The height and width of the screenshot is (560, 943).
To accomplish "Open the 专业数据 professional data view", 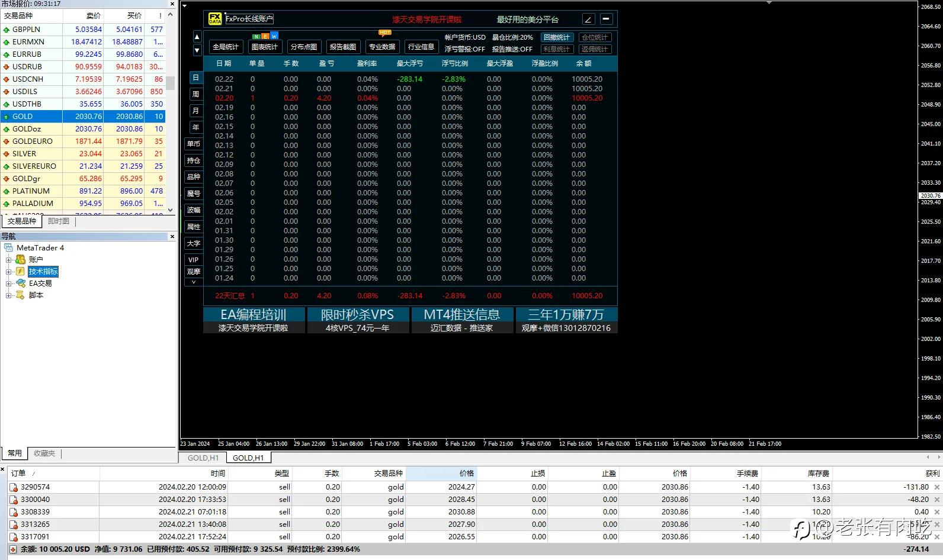I will 382,47.
